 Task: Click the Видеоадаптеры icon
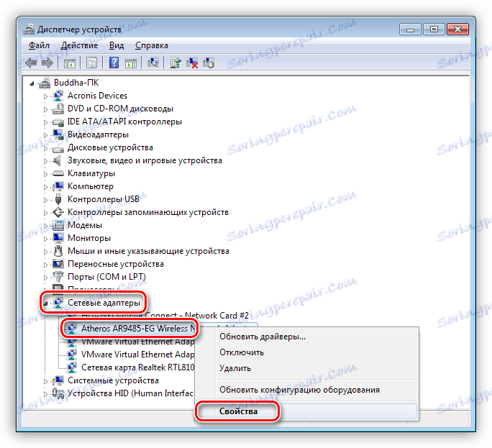(x=58, y=134)
